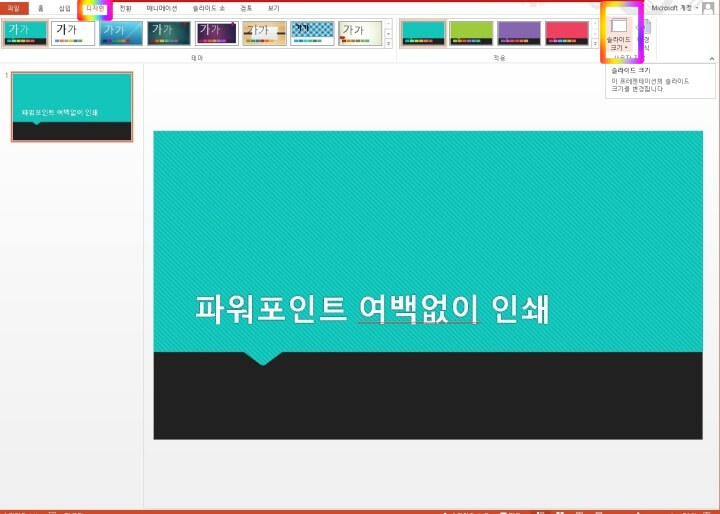Apply the teal and black first theme
This screenshot has height=514, width=720.
[25, 34]
